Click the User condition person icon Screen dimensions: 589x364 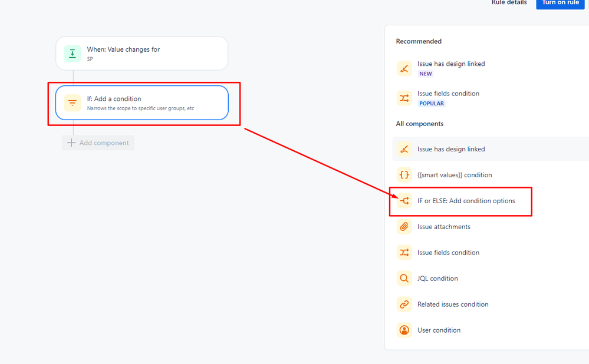(x=404, y=330)
